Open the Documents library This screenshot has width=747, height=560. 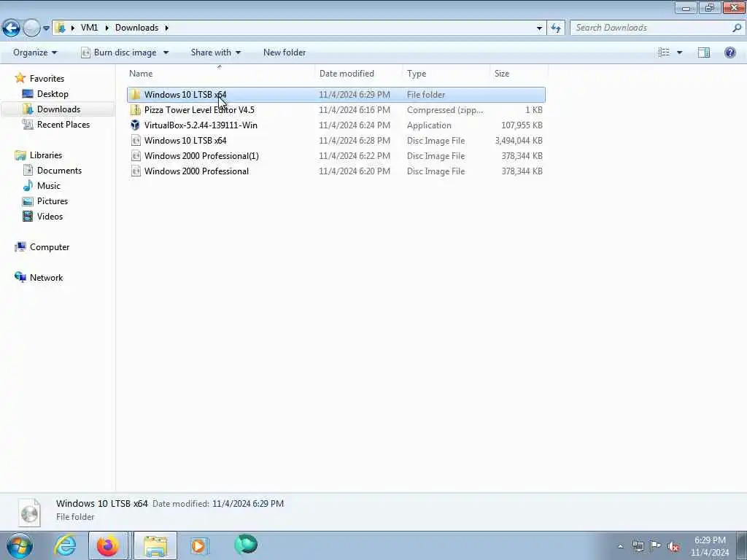(59, 171)
